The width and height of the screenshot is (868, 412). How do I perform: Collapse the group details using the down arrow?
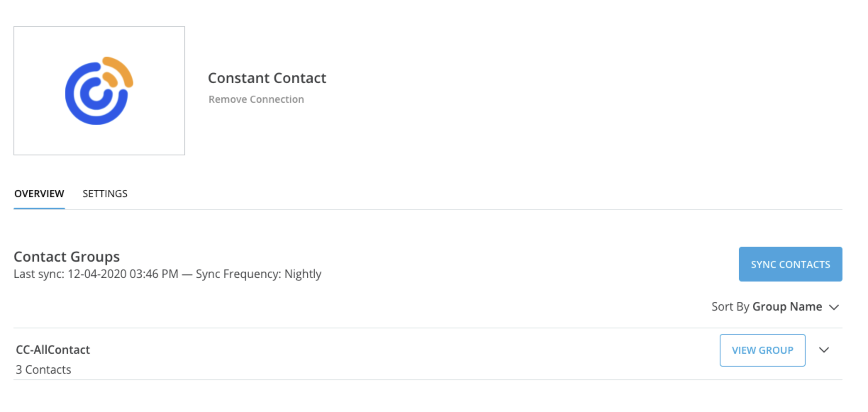pyautogui.click(x=824, y=350)
